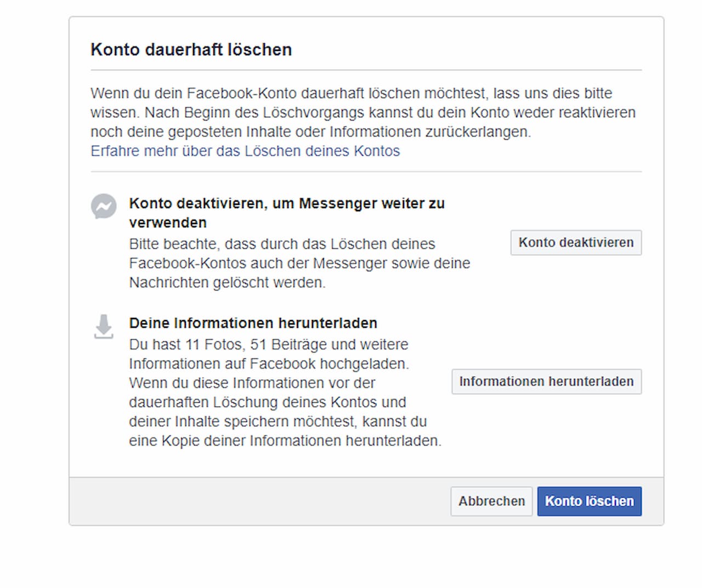Click the Informationen herunterladen button
702x588 pixels.
click(546, 381)
